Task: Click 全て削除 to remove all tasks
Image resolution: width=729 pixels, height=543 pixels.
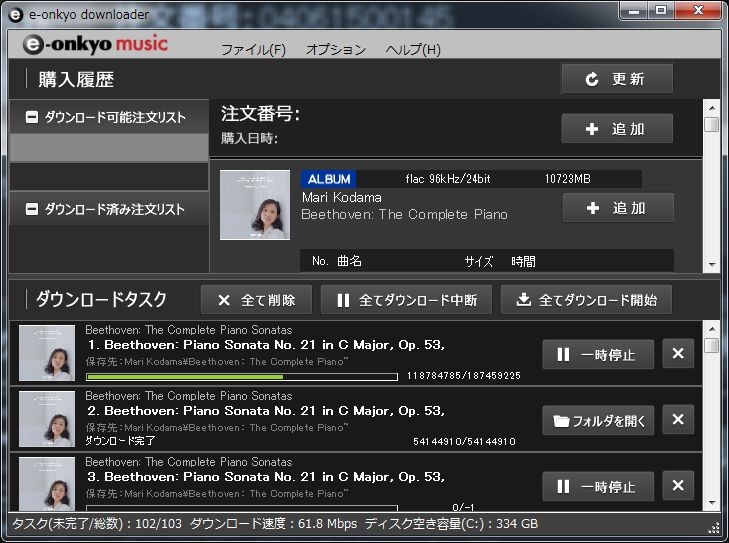Action: 256,300
